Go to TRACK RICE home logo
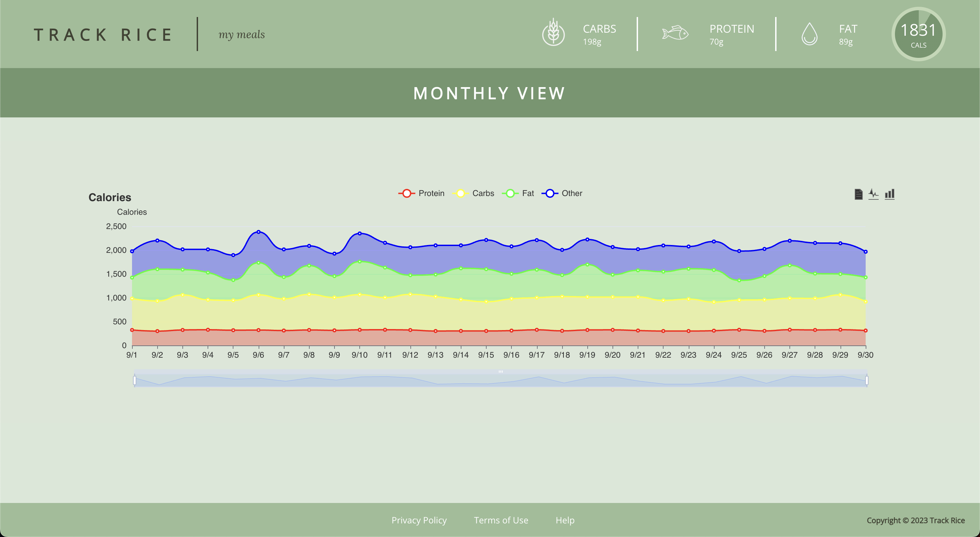Viewport: 980px width, 537px height. point(103,35)
